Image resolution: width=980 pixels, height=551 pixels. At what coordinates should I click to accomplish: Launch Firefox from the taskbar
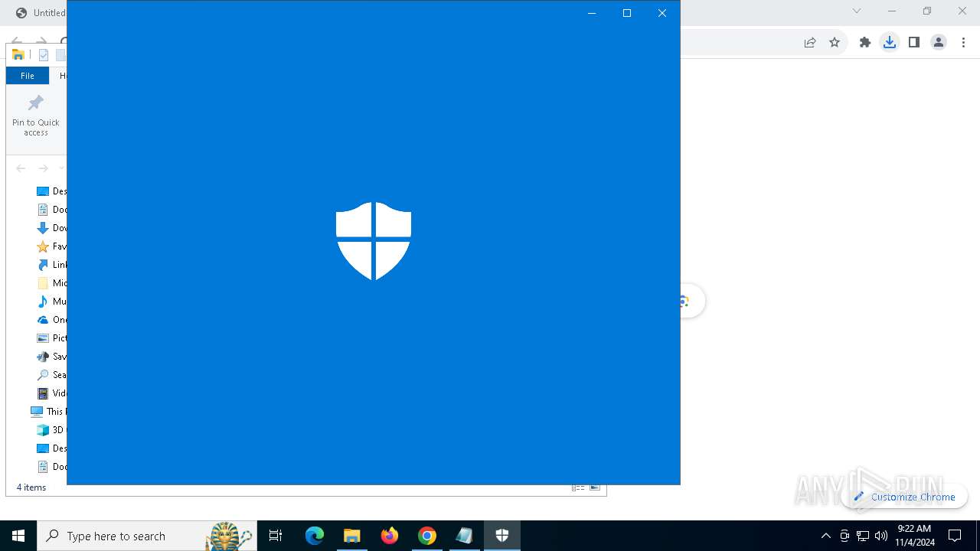(389, 536)
